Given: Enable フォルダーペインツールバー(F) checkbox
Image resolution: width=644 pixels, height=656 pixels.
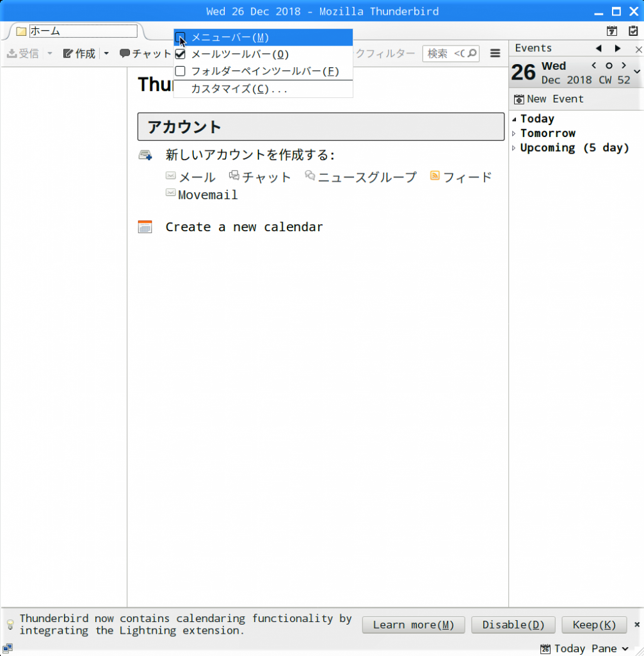Looking at the screenshot, I should point(181,71).
